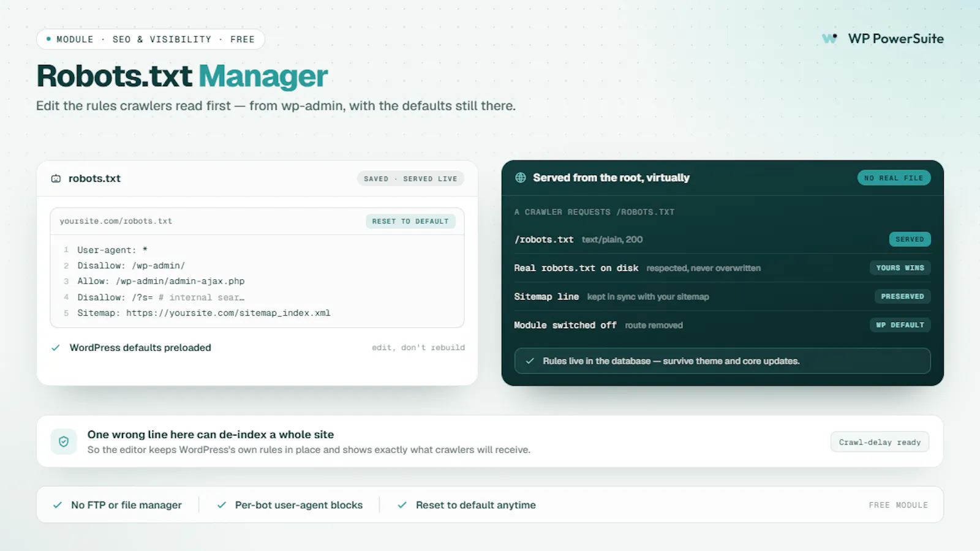Click 'So the editor keeps WordPress's own rules' text

point(309,450)
